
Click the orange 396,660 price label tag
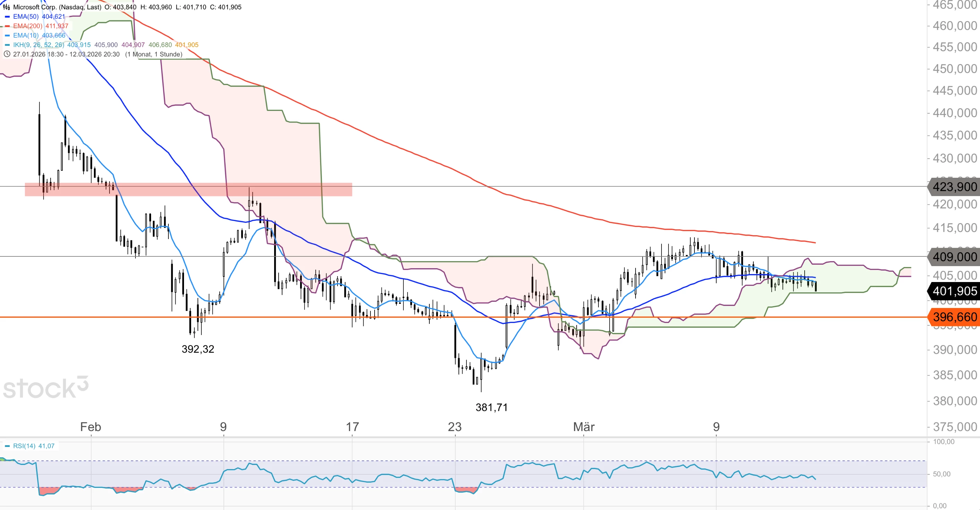954,317
